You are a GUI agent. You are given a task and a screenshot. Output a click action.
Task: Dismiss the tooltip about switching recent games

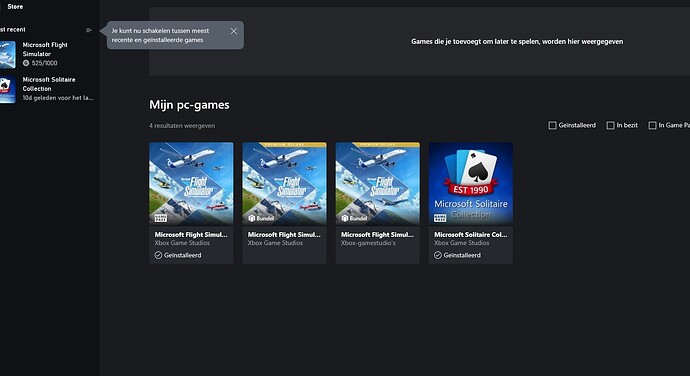(234, 31)
